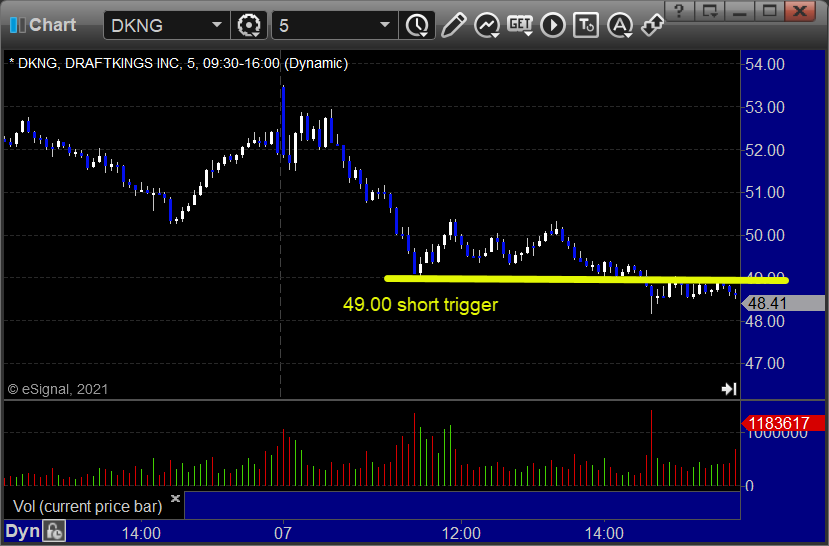The image size is (829, 546).
Task: Click the GET market data icon
Action: click(x=520, y=25)
